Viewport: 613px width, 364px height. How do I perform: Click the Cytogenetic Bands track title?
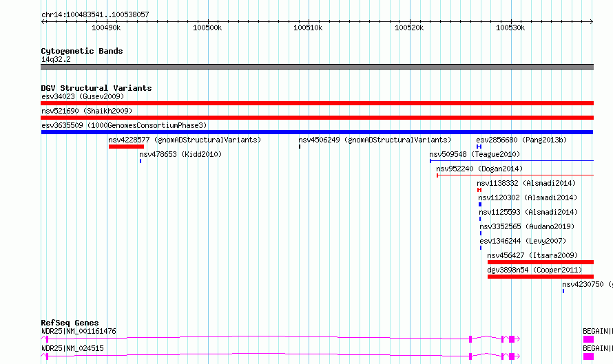[82, 51]
